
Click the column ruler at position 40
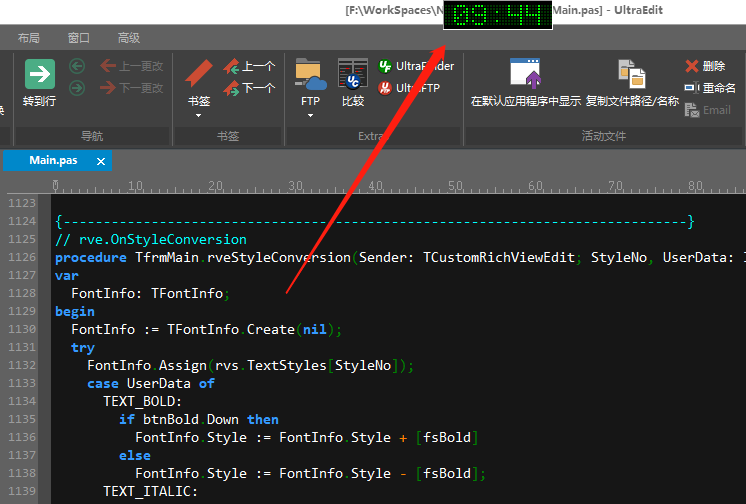tap(376, 186)
